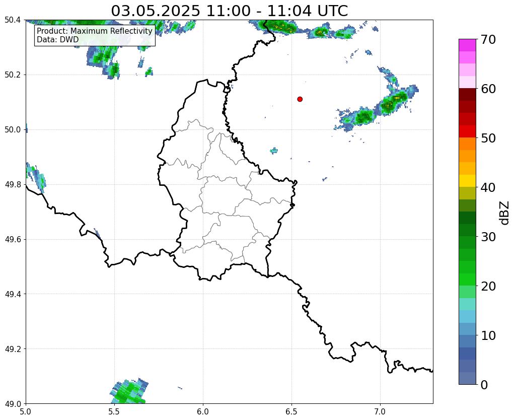Screen dimensions: 515x420
Task: Click the 'dBZ' colorbar label
Action: click(x=505, y=213)
